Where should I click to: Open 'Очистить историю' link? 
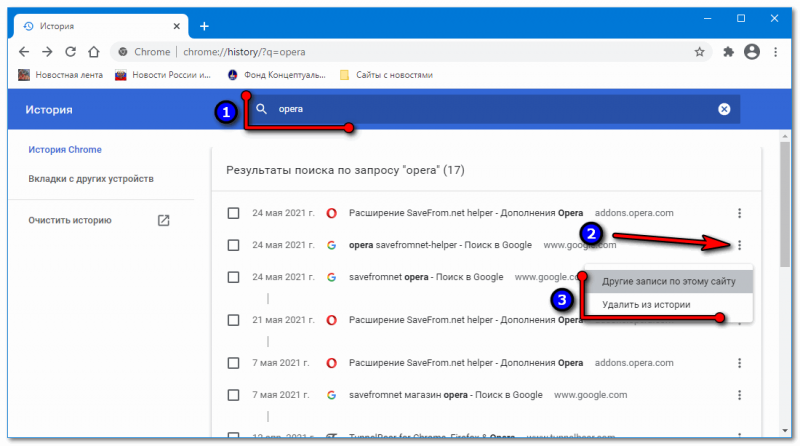(x=70, y=220)
